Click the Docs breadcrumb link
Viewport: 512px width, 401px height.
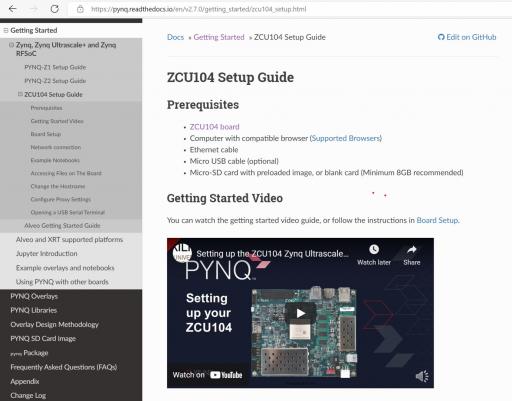(175, 37)
